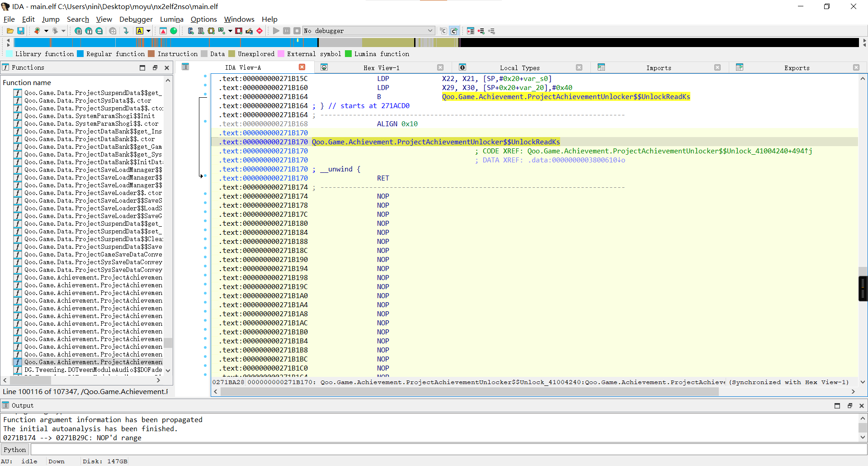Screen dimensions: 868x466
Task: Open the Edit menu
Action: [x=28, y=19]
